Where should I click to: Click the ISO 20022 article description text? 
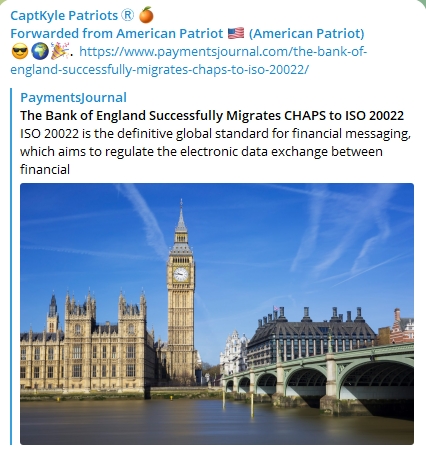point(215,151)
